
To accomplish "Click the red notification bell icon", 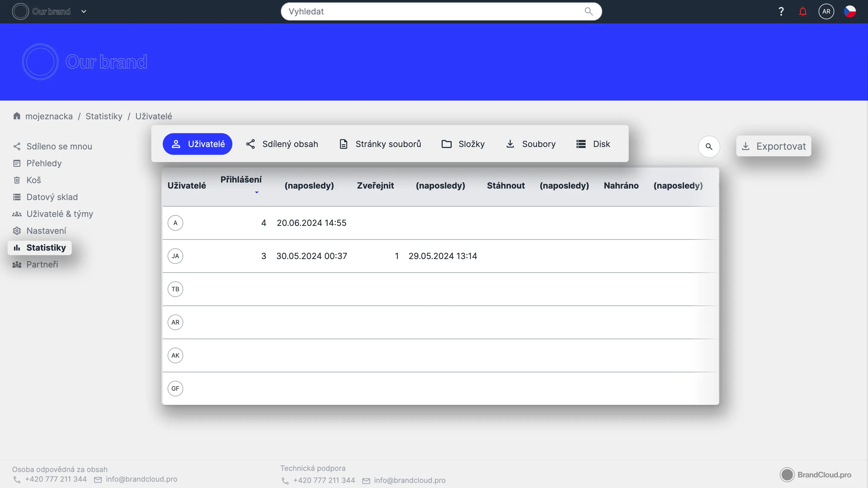I will pos(803,11).
